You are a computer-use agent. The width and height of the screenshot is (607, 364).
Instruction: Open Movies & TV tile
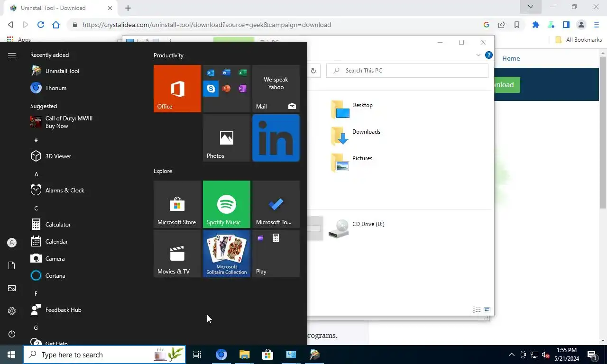177,254
